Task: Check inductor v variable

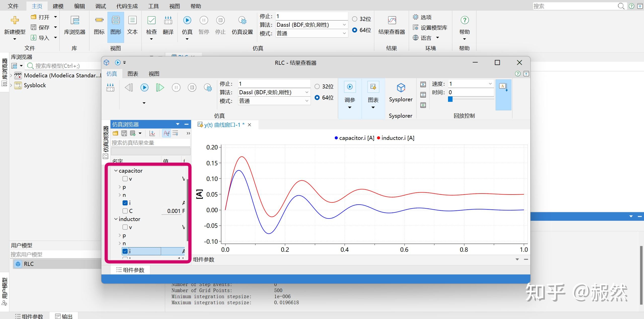Action: click(x=125, y=227)
